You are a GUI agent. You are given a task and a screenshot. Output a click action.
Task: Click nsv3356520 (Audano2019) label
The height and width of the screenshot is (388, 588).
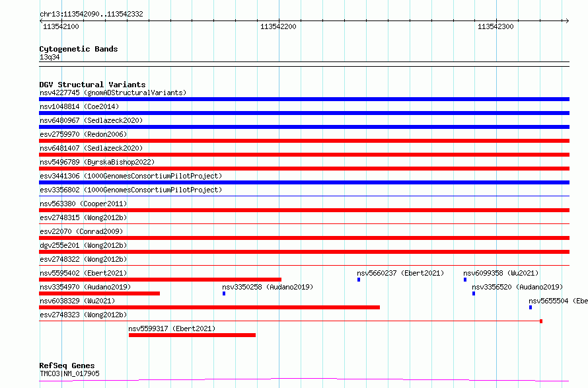click(517, 287)
